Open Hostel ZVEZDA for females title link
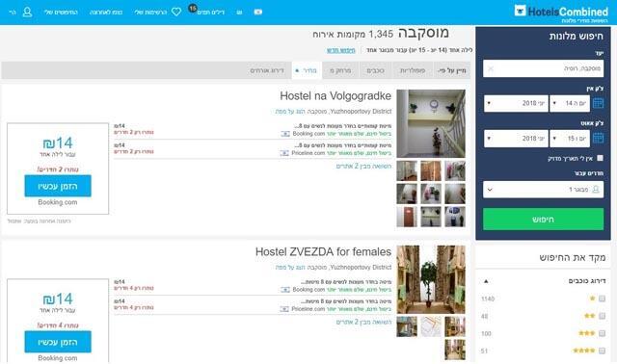Screen dimensions: 617x364 coord(323,251)
